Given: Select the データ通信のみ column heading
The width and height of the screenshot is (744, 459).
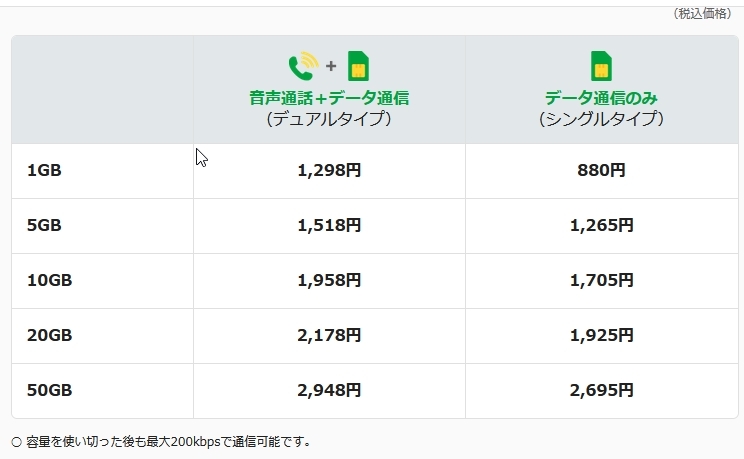Looking at the screenshot, I should [601, 98].
